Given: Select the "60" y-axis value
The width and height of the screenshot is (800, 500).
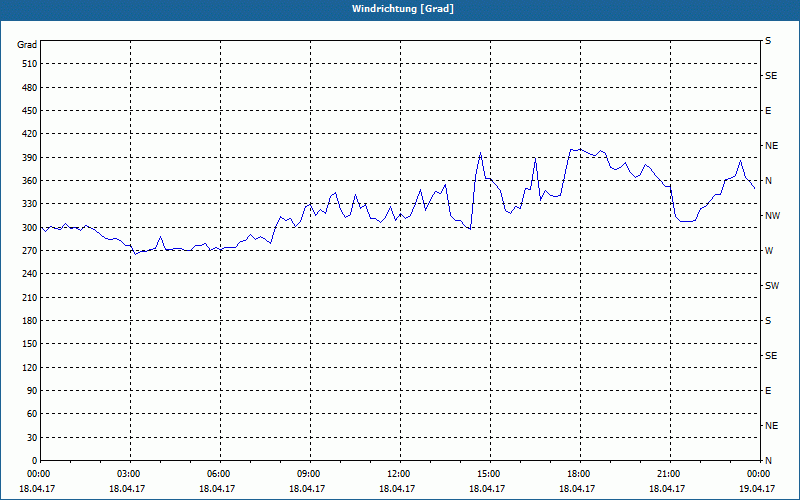Looking at the screenshot, I should point(32,414).
